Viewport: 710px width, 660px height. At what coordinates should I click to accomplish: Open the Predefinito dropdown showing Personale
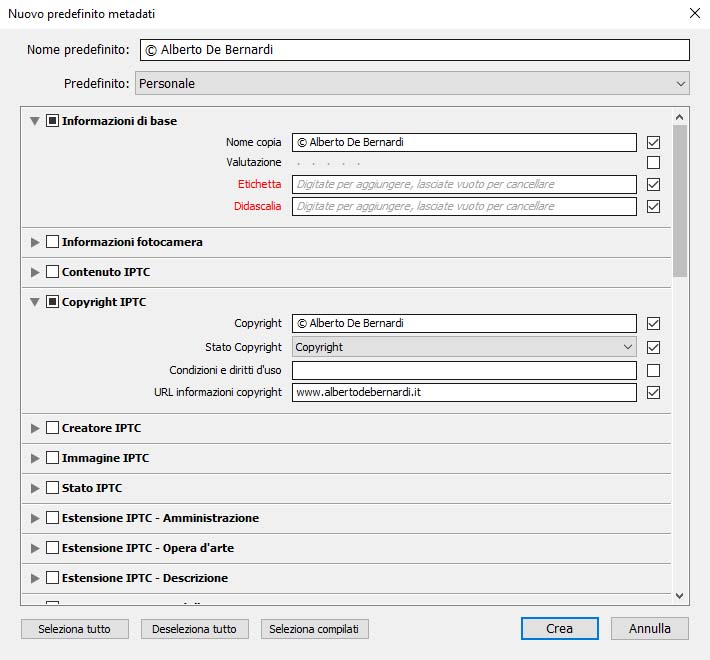412,84
